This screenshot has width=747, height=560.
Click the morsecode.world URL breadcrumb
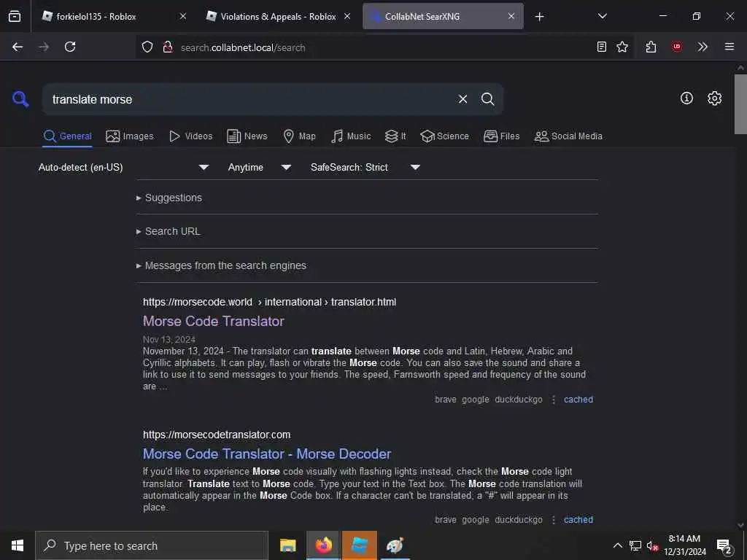270,302
